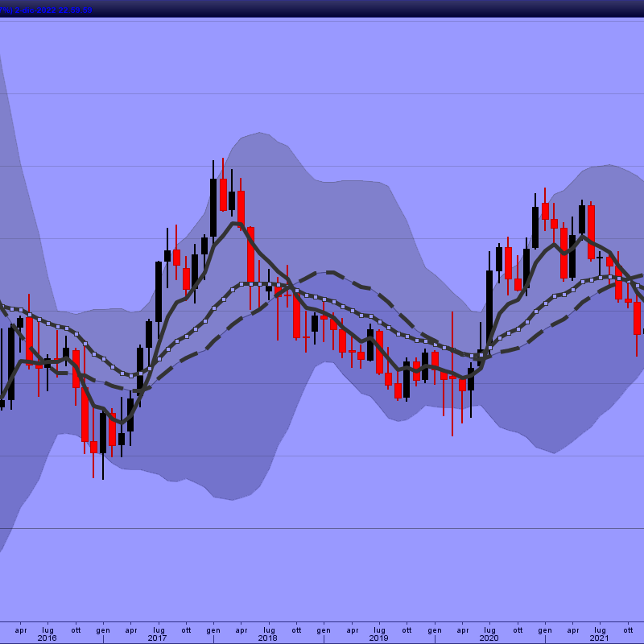This screenshot has height=644, width=644.
Task: Click the 2018 year label below the chart
Action: click(268, 638)
